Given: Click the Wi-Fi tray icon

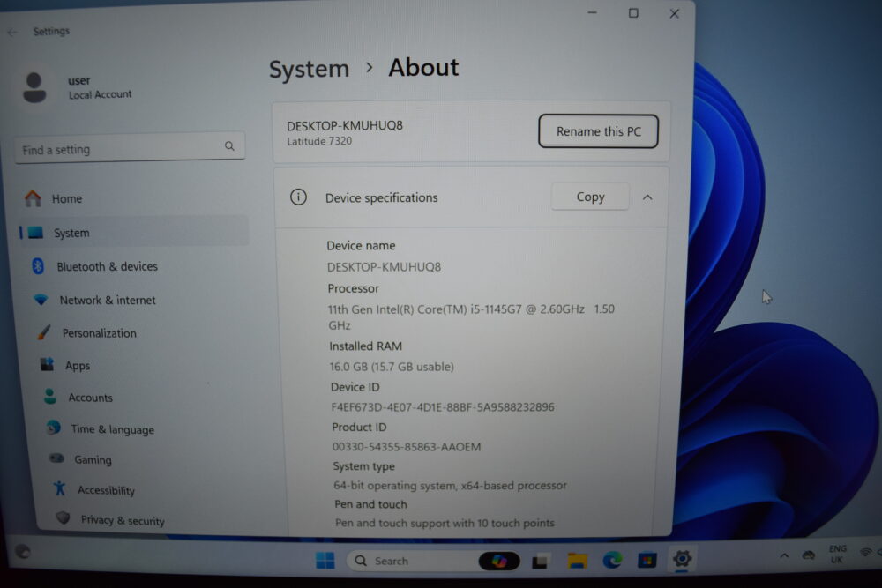Looking at the screenshot, I should 866,553.
